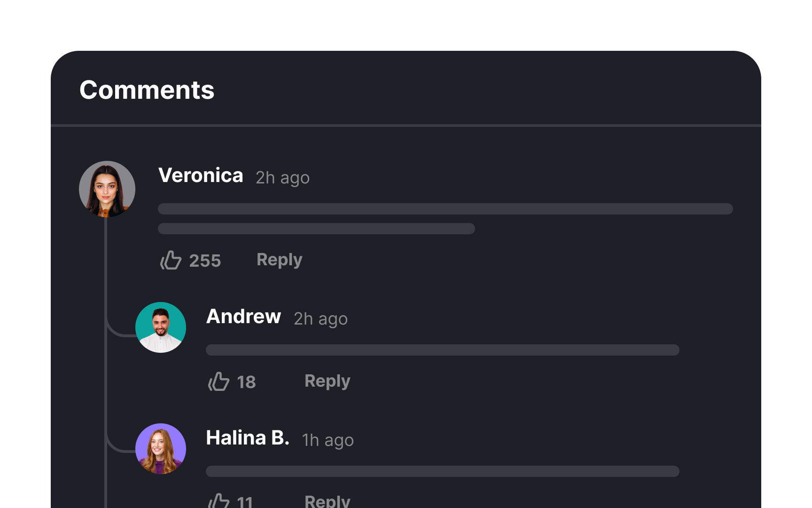Like Veronica's comment with thumbs-up icon

[x=171, y=260]
